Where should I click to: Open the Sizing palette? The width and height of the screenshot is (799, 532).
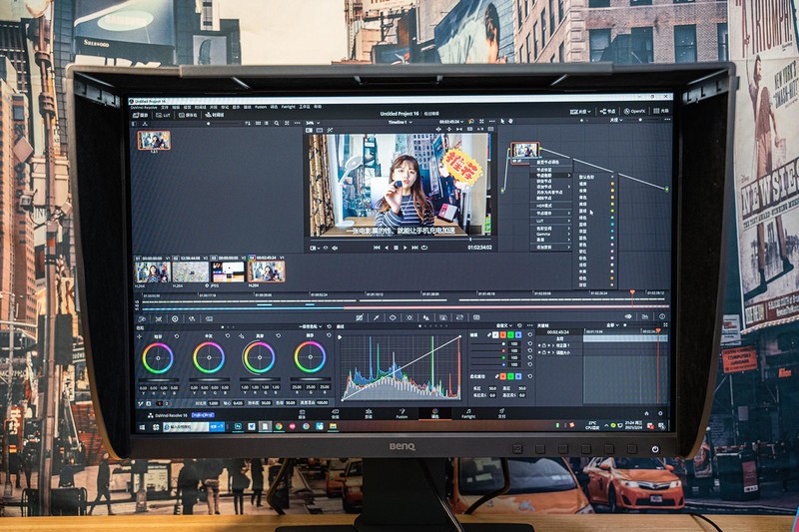click(459, 317)
